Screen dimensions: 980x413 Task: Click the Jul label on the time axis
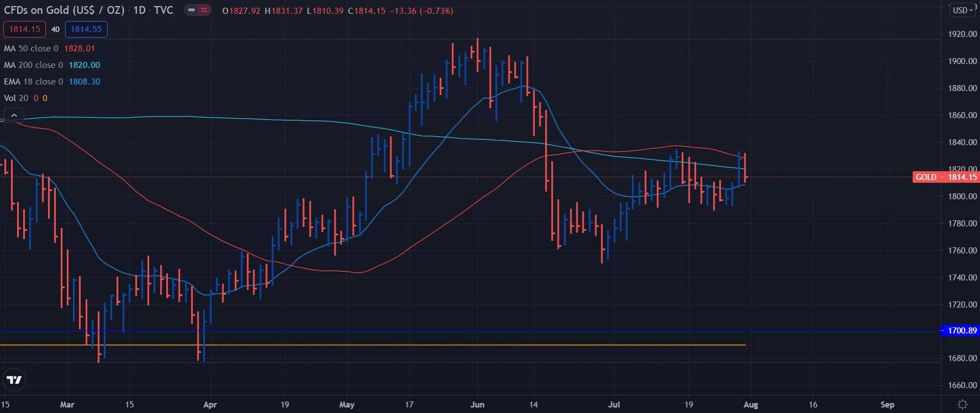click(614, 405)
